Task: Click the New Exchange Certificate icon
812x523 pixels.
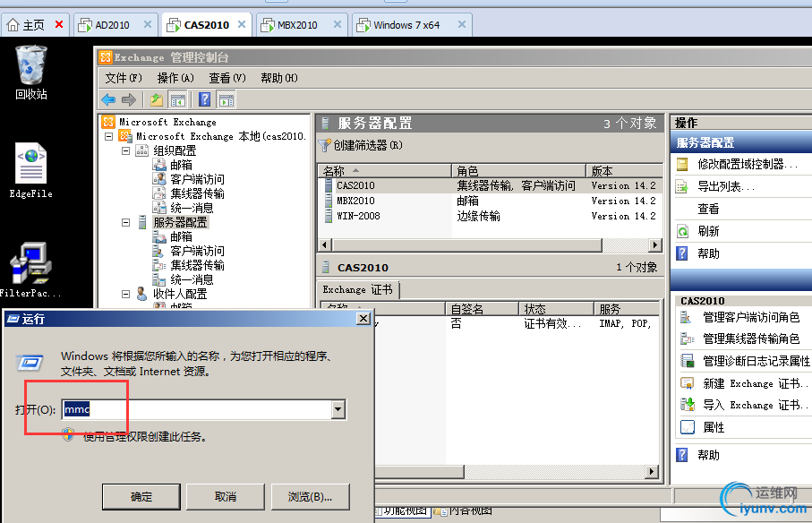Action: click(x=687, y=383)
